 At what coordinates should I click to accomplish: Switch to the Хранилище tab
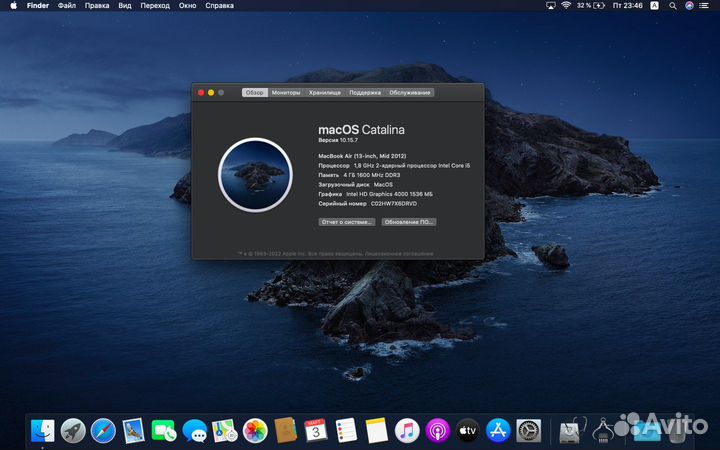point(325,92)
